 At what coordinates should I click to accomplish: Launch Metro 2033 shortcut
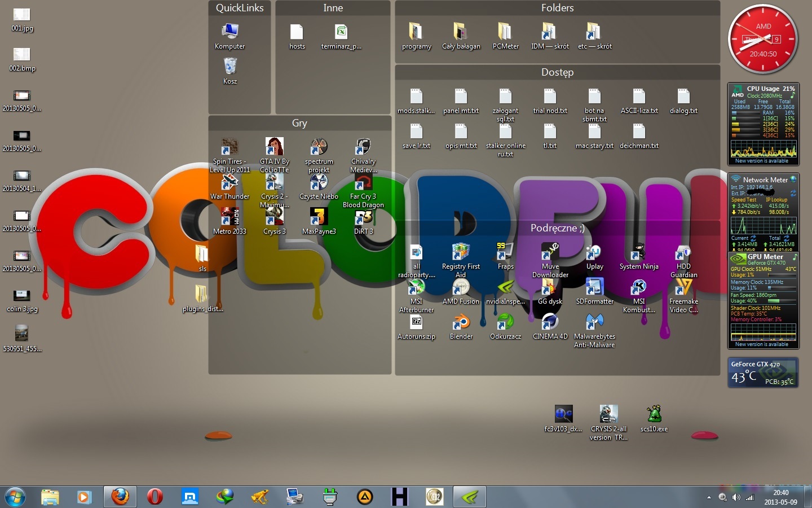(230, 222)
